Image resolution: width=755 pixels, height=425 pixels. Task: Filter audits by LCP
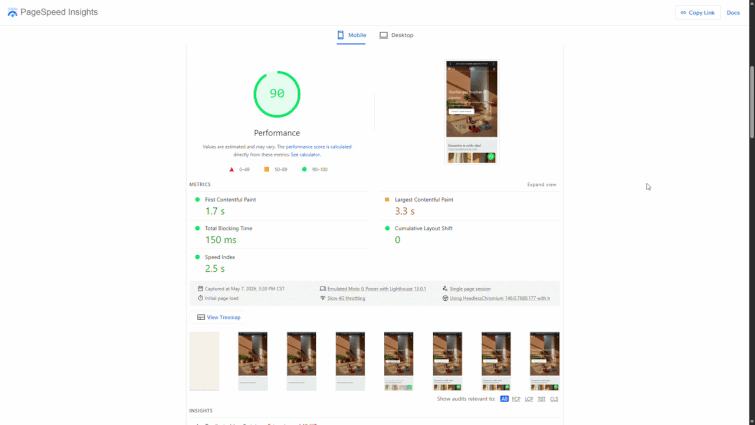click(529, 399)
